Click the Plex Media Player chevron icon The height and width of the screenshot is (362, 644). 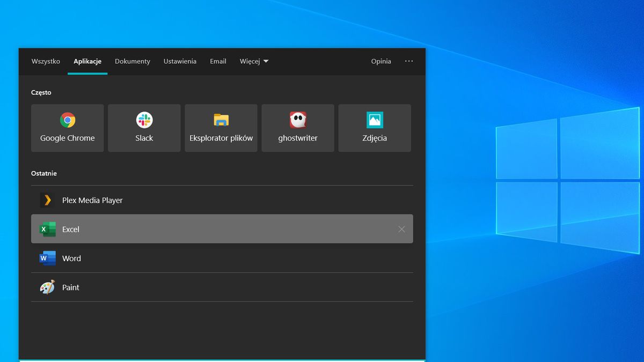(48, 200)
